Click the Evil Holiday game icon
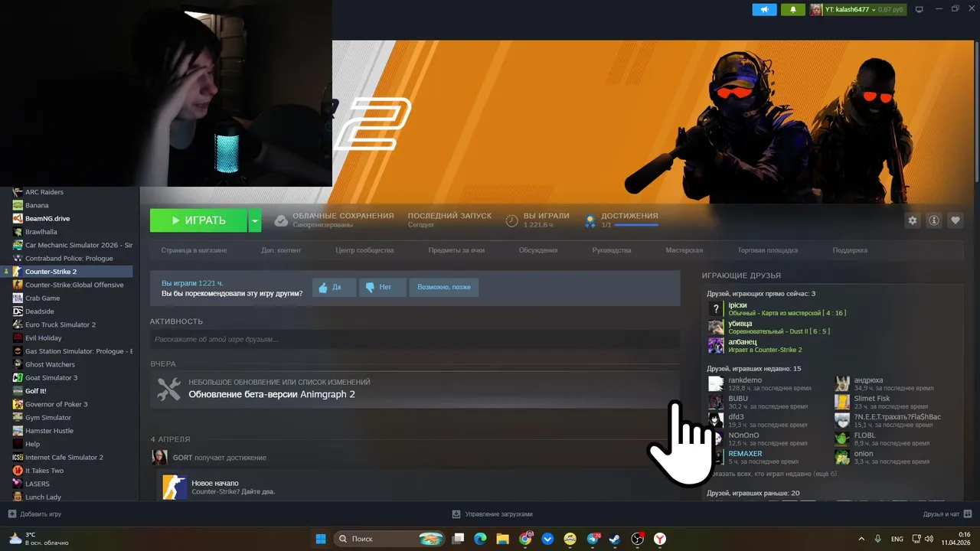Viewport: 980px width, 551px height. pyautogui.click(x=18, y=337)
